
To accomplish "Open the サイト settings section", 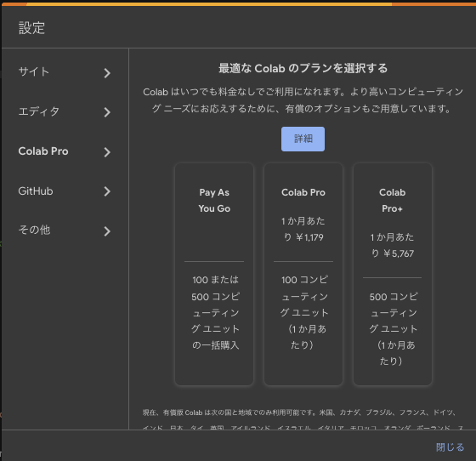I will 65,72.
